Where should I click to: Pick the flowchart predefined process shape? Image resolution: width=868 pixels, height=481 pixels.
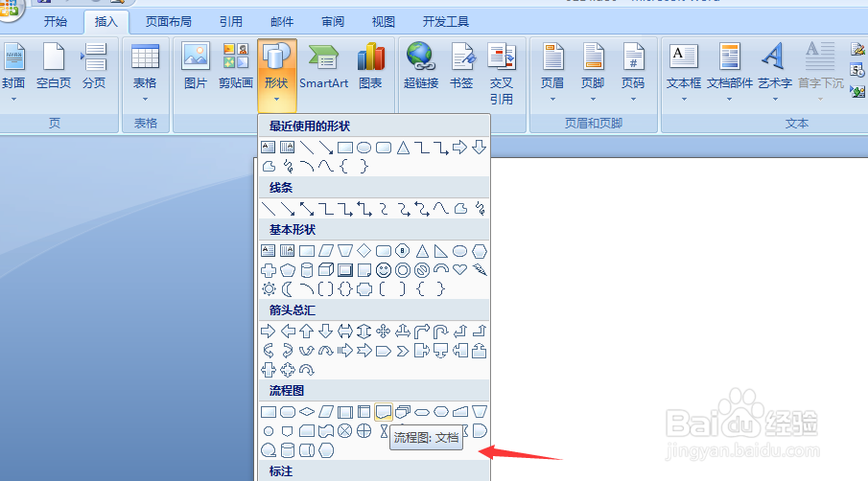tap(345, 412)
